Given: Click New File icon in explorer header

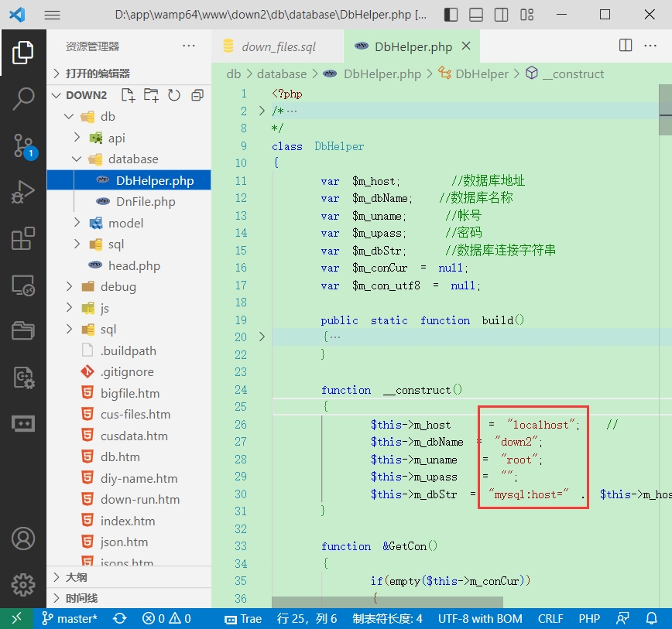Looking at the screenshot, I should [x=129, y=95].
